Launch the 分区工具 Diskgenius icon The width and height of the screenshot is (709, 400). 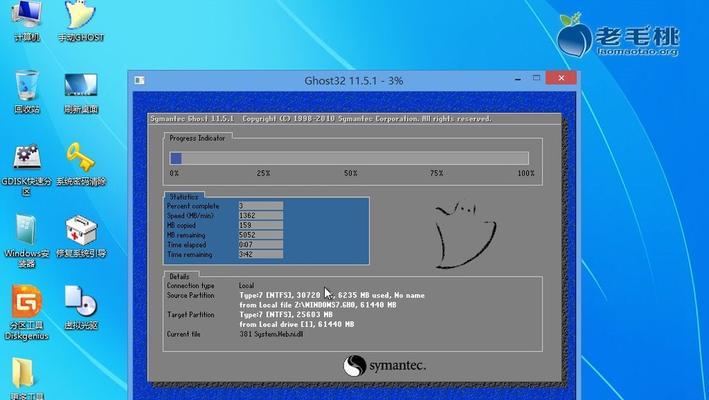(x=27, y=312)
